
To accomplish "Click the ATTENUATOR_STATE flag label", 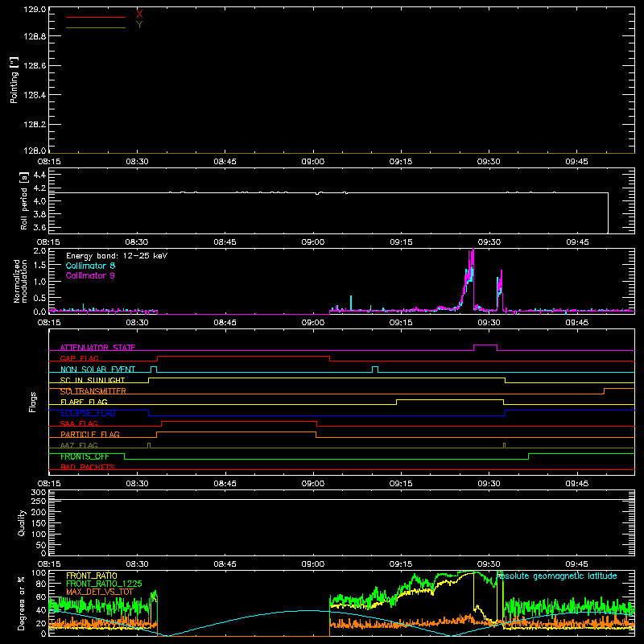I will click(x=97, y=348).
